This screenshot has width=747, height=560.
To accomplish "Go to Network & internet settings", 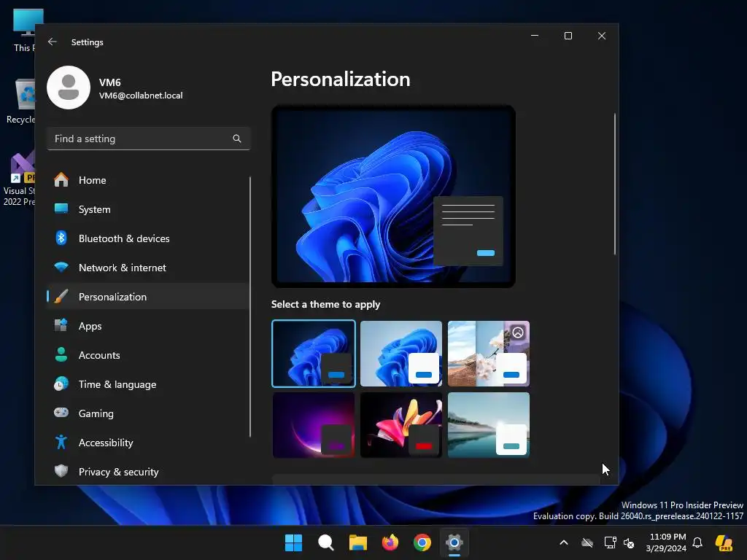I will 148,267.
